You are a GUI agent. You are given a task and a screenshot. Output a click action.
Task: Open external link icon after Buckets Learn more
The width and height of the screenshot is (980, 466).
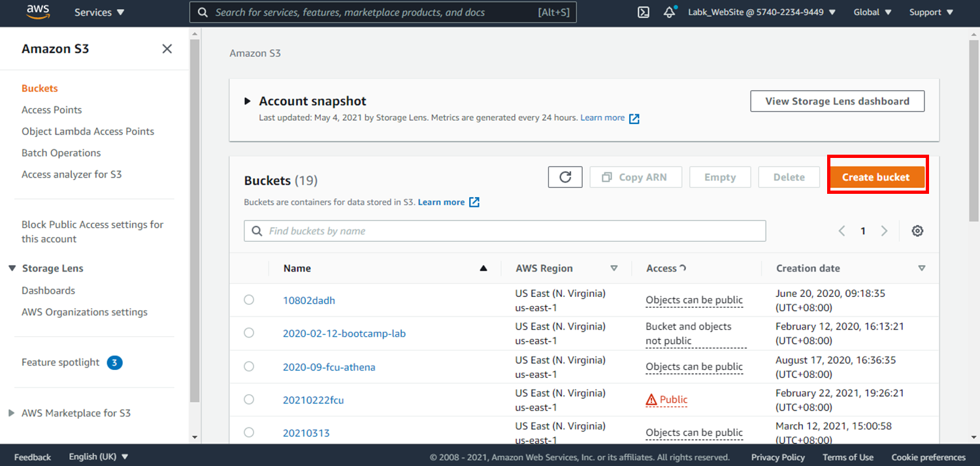(474, 202)
